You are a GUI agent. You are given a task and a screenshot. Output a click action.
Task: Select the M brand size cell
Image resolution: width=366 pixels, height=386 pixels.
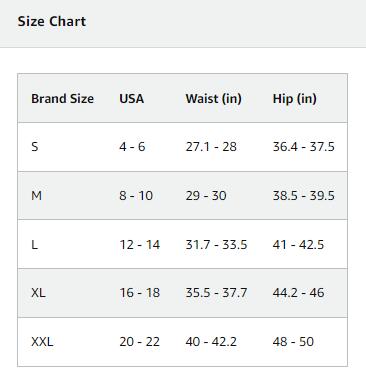tap(36, 196)
